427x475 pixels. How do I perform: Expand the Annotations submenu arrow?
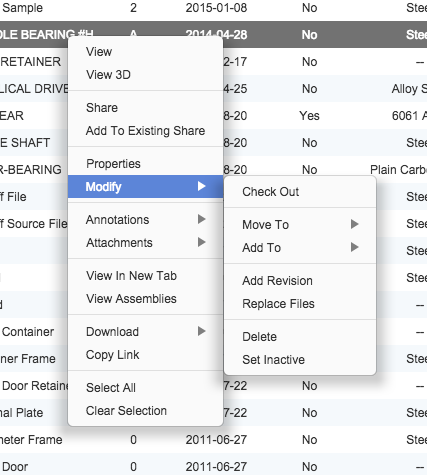click(x=201, y=219)
